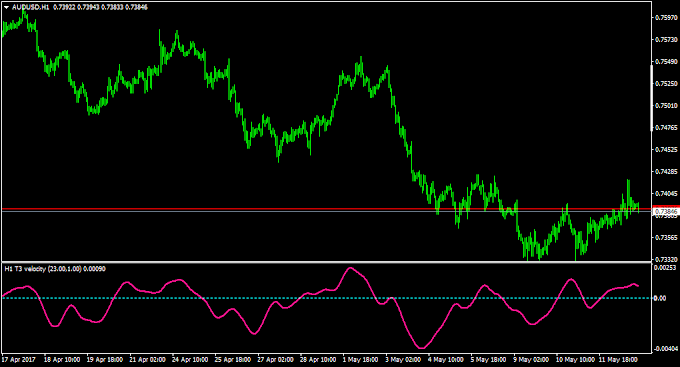This screenshot has height=367, width=680.
Task: Select the 27 Apr 02:00 time label
Action: [x=275, y=360]
